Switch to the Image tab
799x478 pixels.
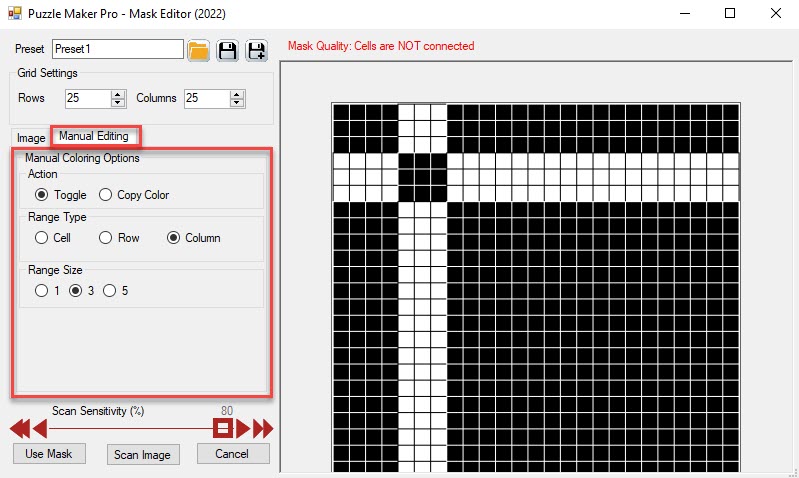point(31,138)
